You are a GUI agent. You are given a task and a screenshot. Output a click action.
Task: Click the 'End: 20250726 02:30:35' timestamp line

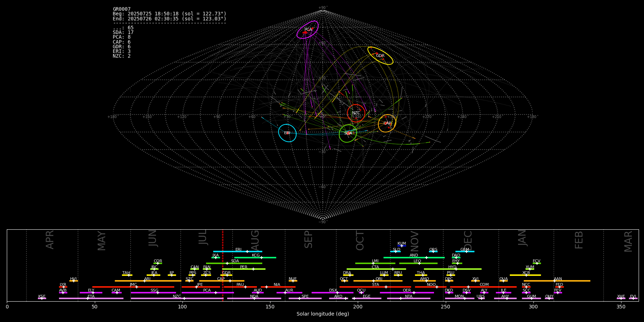pos(170,19)
